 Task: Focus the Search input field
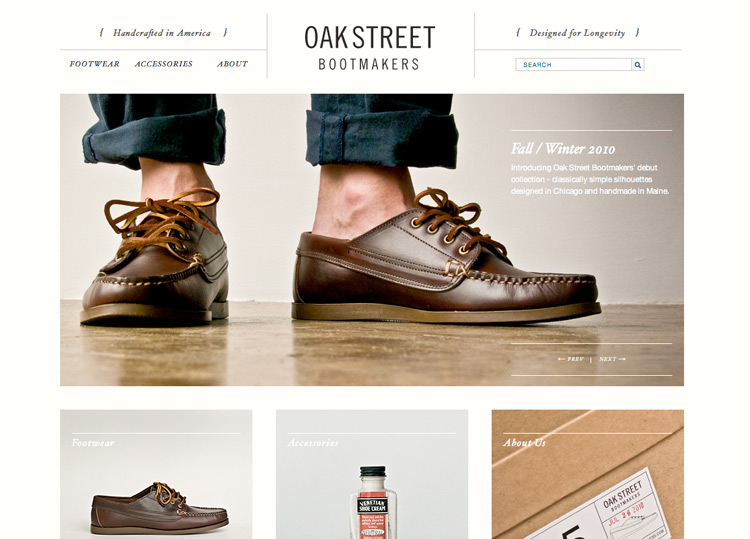pyautogui.click(x=574, y=65)
